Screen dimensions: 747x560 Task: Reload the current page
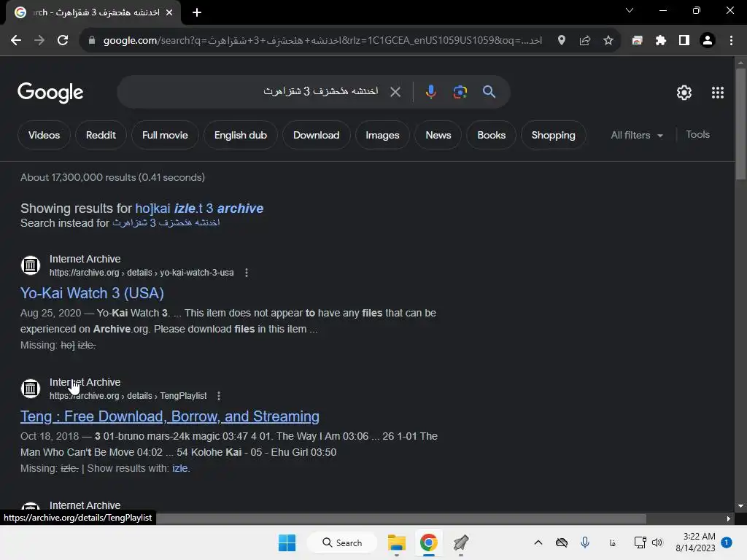point(63,41)
